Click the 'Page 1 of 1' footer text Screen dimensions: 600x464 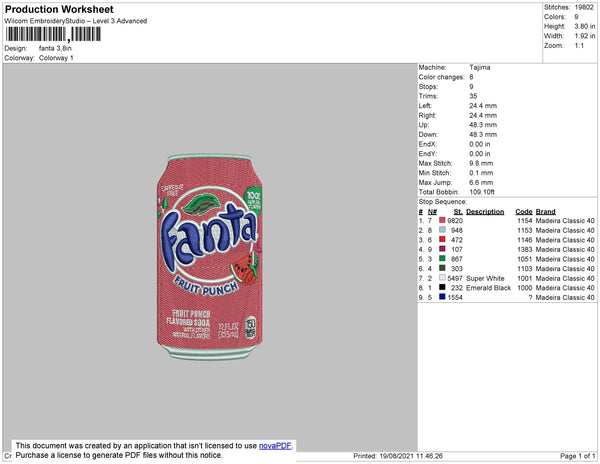click(x=578, y=456)
